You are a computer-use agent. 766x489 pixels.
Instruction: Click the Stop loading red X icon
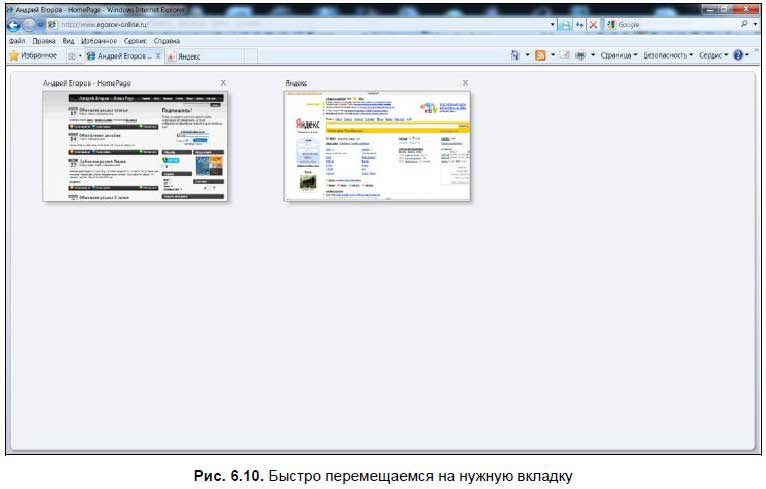[593, 24]
